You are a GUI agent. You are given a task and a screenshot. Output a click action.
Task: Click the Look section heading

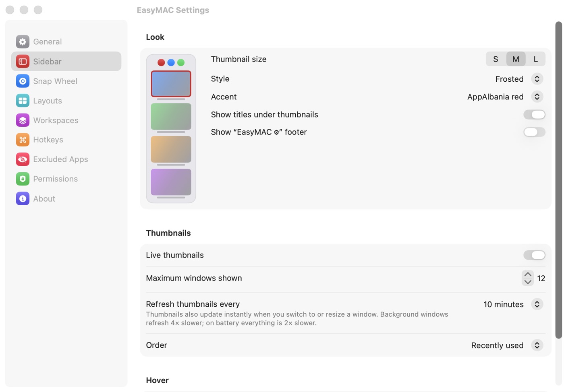pyautogui.click(x=155, y=37)
